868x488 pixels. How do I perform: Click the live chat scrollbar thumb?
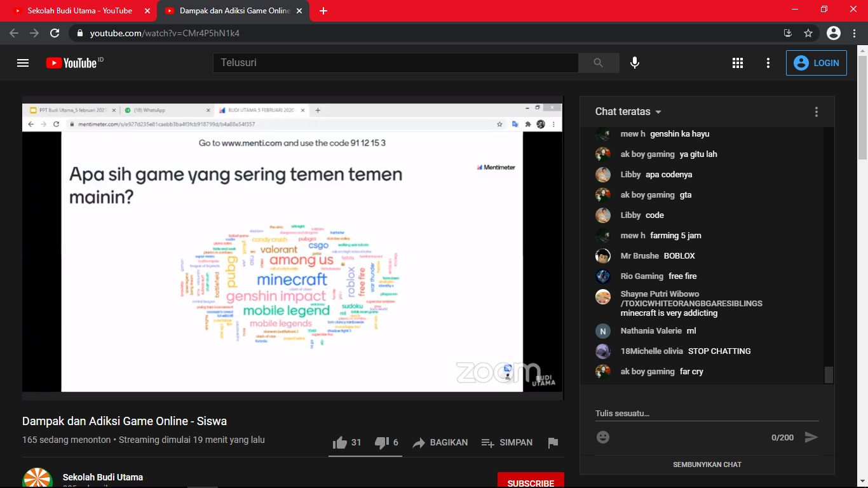point(829,375)
